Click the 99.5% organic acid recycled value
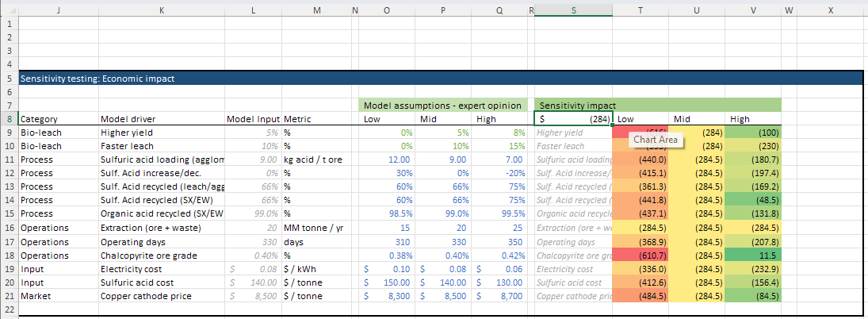Screen dimensions: 868x319 [x=499, y=213]
